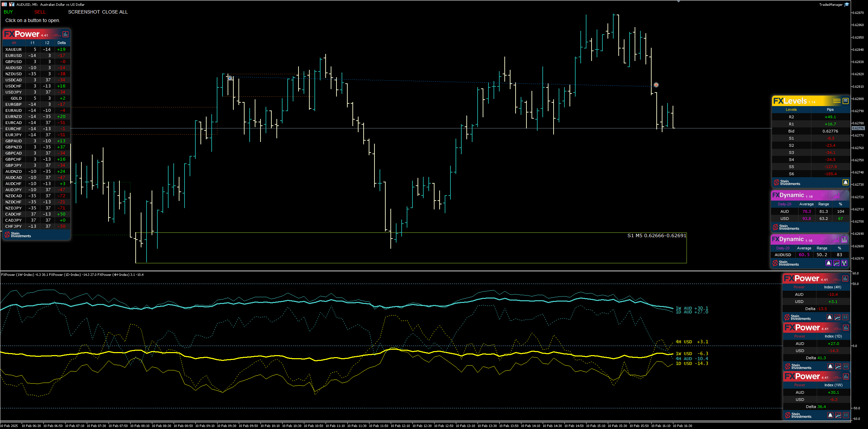This screenshot has width=868, height=429.
Task: Open the 4H timeframe selector in FXPower table
Action: point(14,43)
